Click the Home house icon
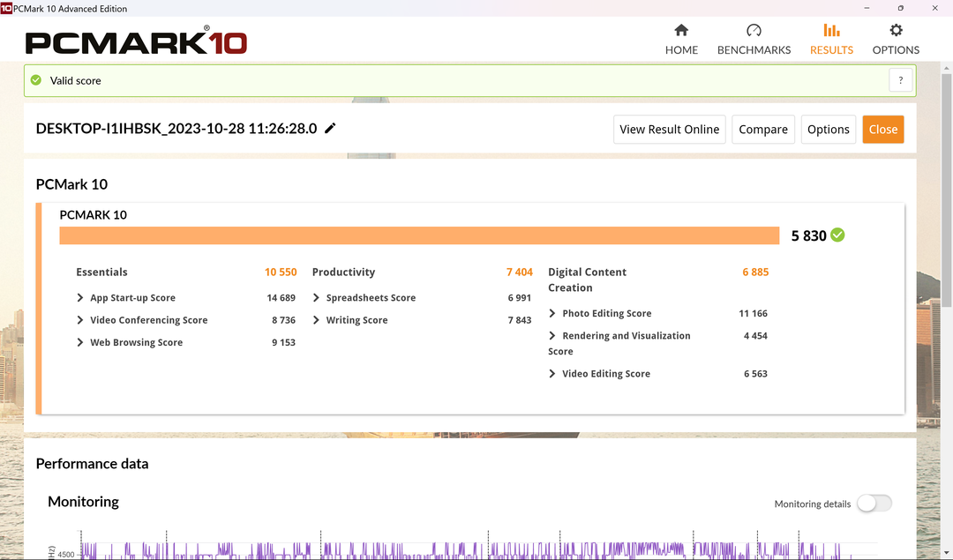This screenshot has width=953, height=560. coord(681,30)
